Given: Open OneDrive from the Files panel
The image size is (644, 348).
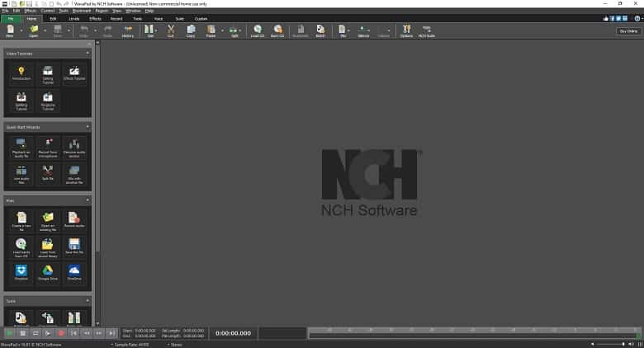Looking at the screenshot, I should click(x=74, y=273).
